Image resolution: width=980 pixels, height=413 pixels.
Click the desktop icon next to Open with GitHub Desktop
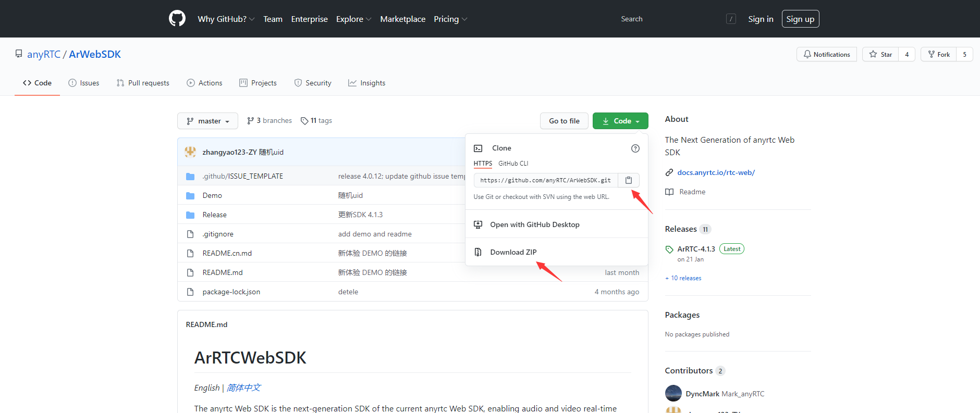(478, 224)
